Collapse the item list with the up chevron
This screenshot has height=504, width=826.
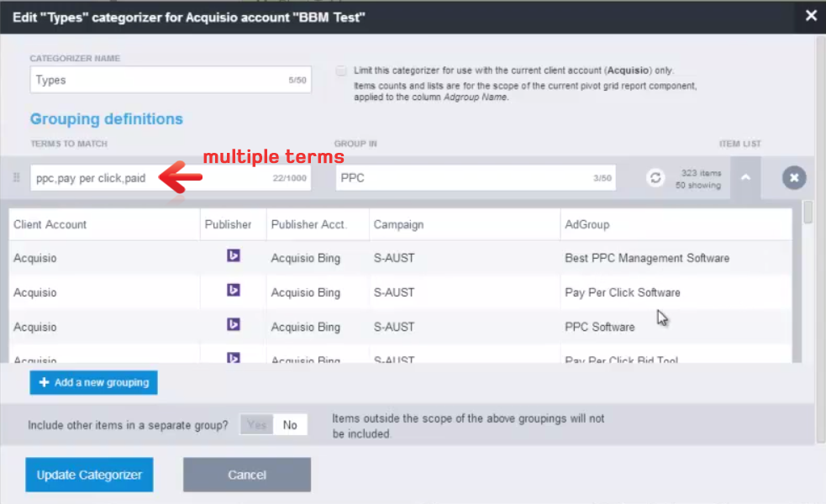pos(745,178)
